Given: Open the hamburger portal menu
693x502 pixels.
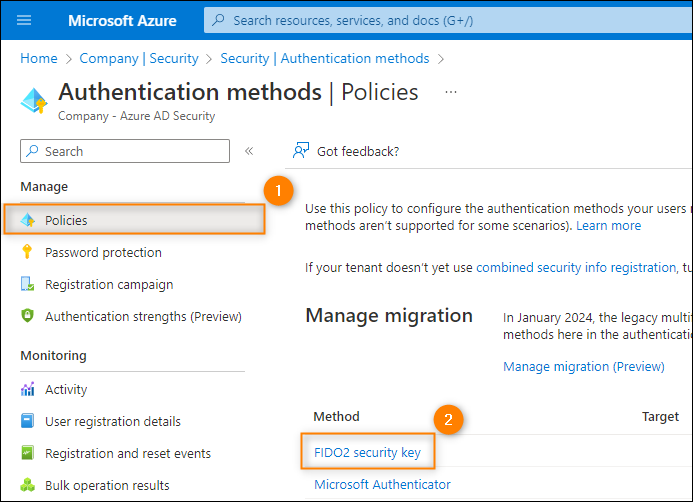Looking at the screenshot, I should click(24, 20).
